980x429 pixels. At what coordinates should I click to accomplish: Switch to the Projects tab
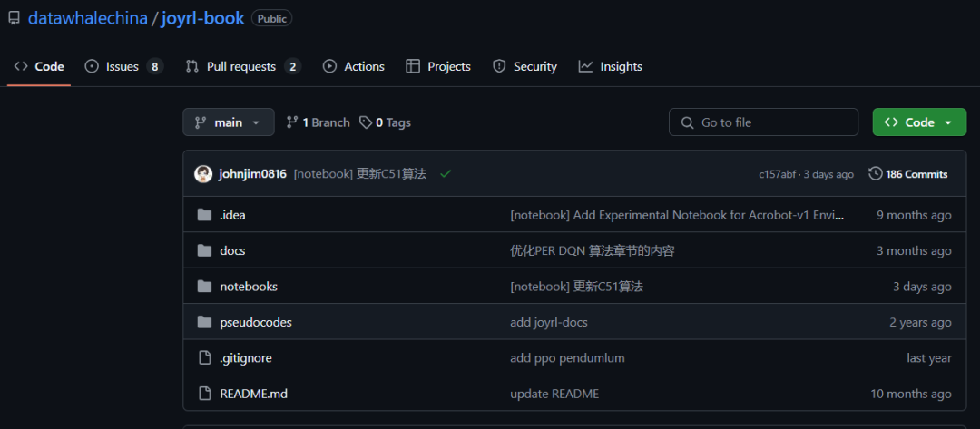(437, 66)
